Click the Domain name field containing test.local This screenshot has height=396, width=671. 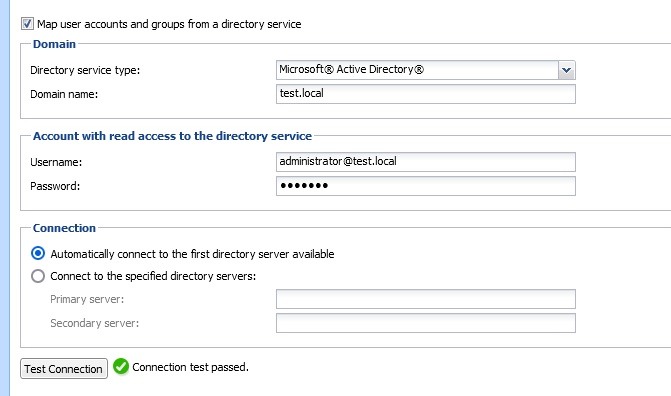tap(425, 94)
